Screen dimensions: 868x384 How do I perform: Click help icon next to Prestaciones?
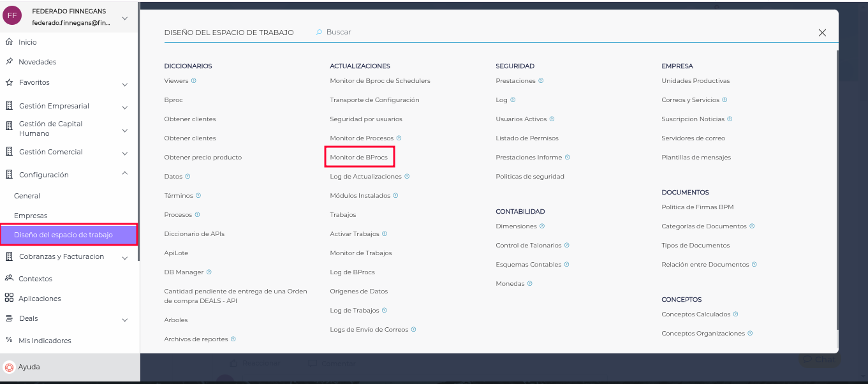[x=541, y=81]
